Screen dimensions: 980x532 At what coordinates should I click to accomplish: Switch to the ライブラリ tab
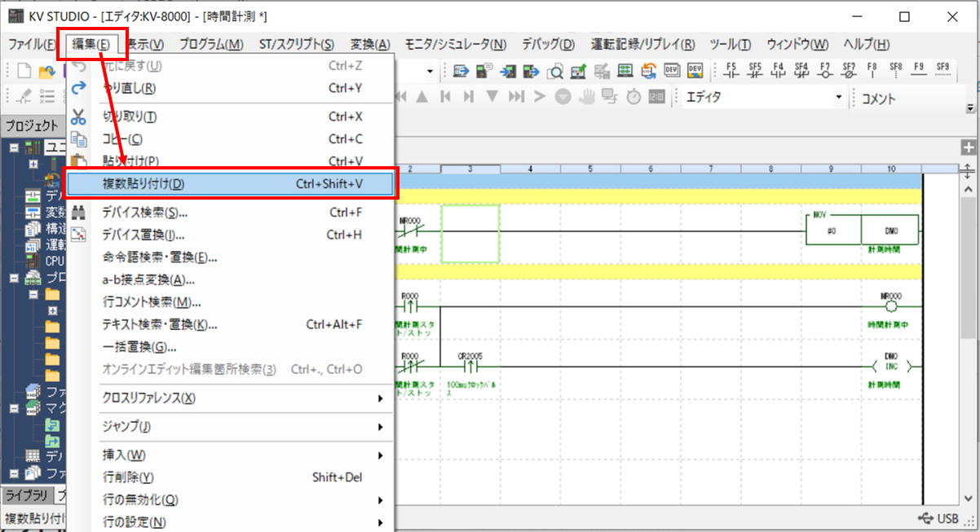point(27,496)
